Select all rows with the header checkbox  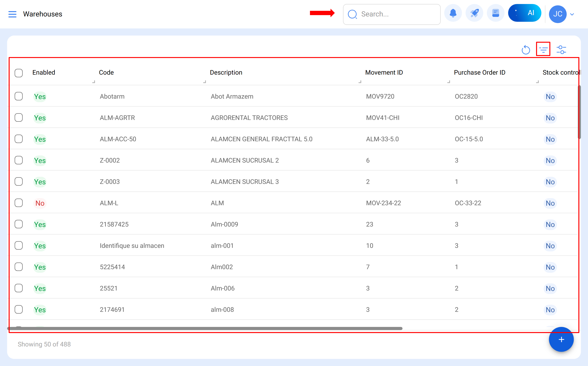(19, 73)
